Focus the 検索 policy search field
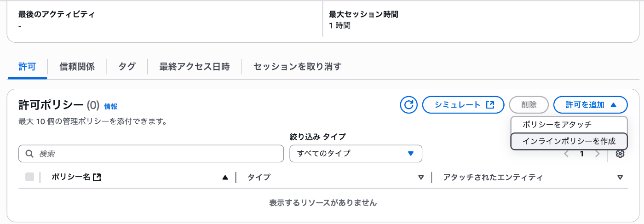644x224 pixels. tap(151, 154)
